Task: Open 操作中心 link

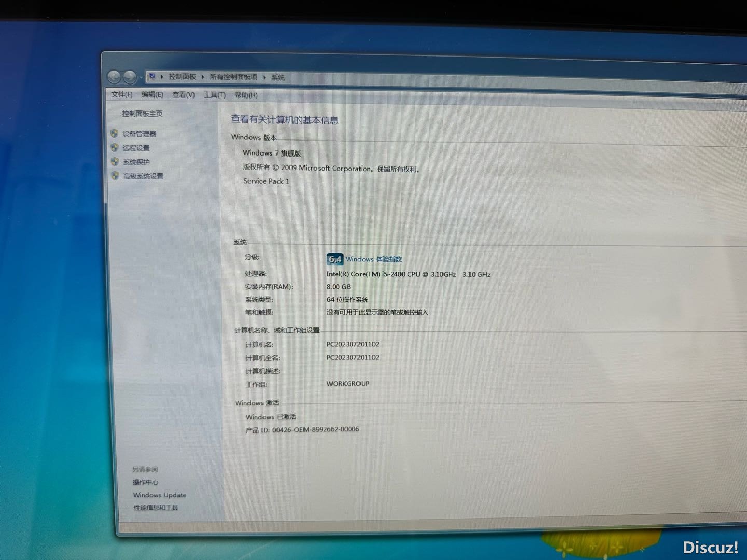Action: coord(145,482)
